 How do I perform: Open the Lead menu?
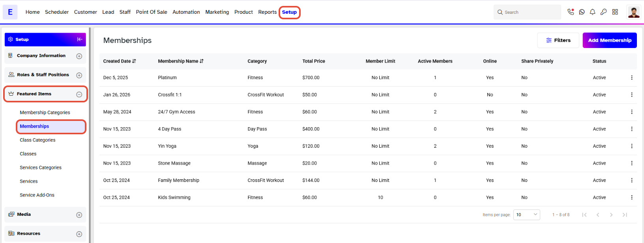(108, 12)
